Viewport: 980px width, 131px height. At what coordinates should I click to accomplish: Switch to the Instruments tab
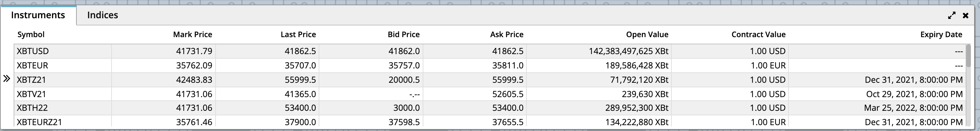coord(38,15)
